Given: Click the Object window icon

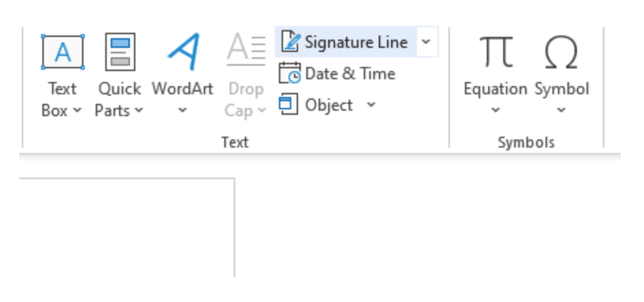Looking at the screenshot, I should pyautogui.click(x=289, y=105).
